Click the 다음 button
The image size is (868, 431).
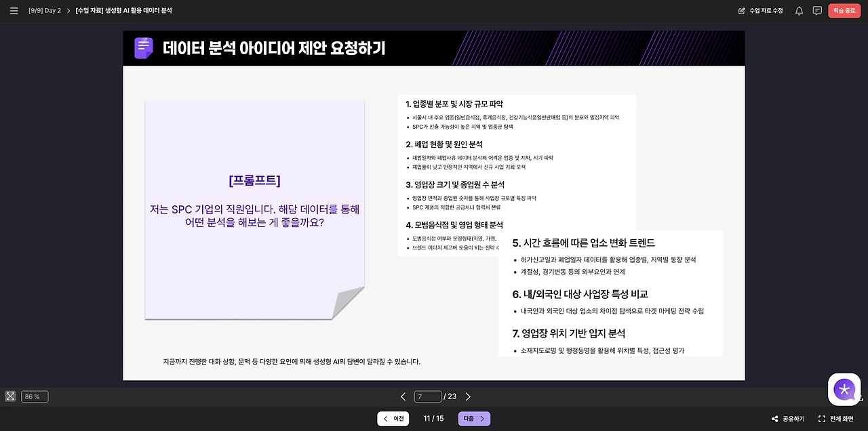pos(474,419)
